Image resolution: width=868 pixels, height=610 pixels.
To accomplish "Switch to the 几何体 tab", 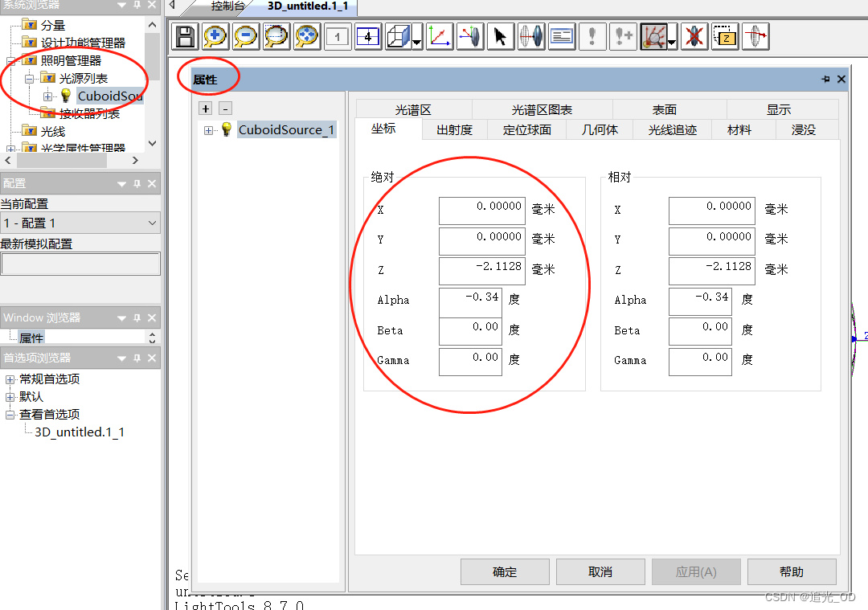I will [600, 130].
